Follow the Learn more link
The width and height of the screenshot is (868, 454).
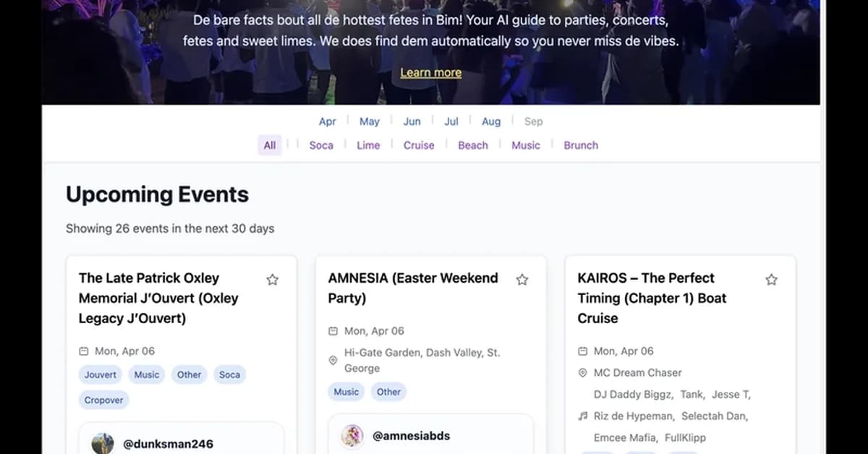point(431,72)
